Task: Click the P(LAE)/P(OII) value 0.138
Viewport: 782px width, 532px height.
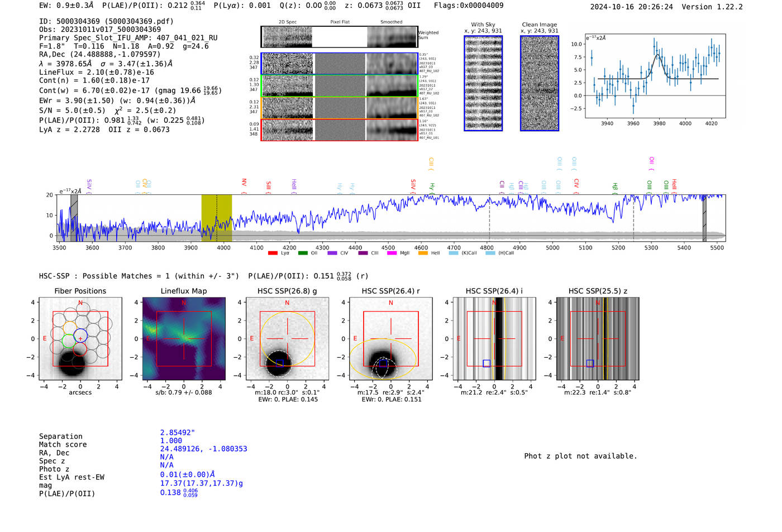Action: click(179, 492)
